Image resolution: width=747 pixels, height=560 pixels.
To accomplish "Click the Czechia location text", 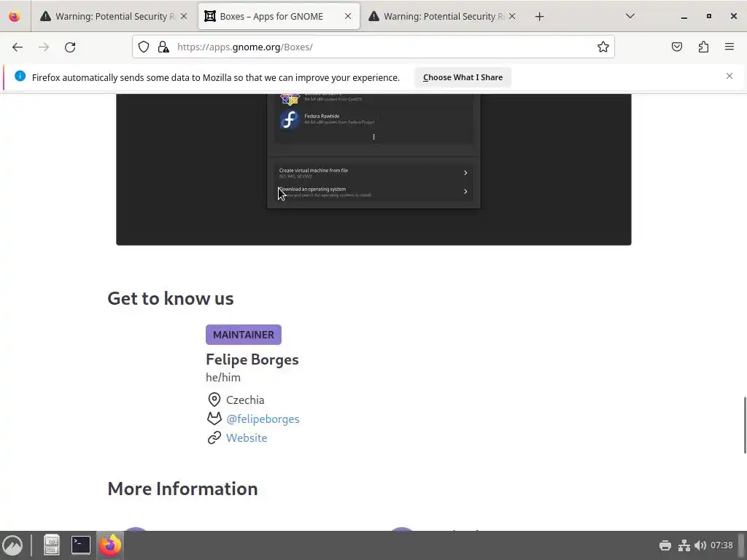I will tap(245, 400).
